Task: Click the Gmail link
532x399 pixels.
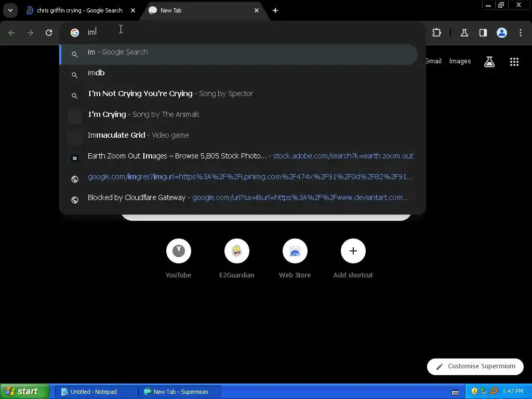Action: (x=434, y=61)
